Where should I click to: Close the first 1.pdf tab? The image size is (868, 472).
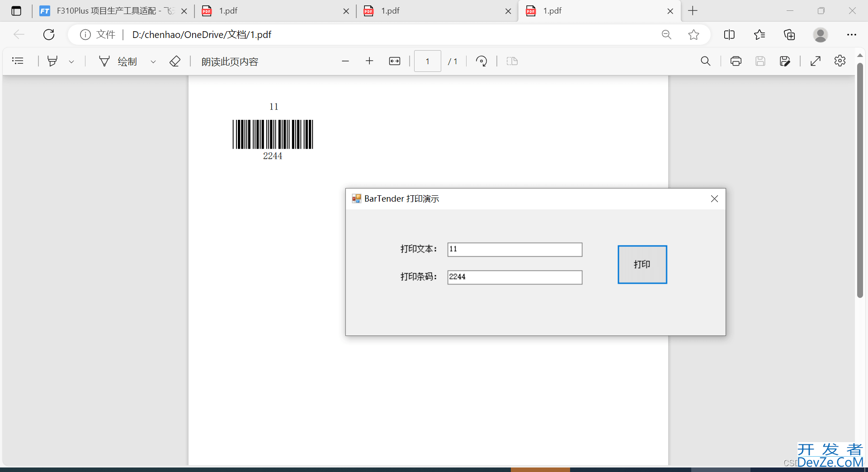346,11
